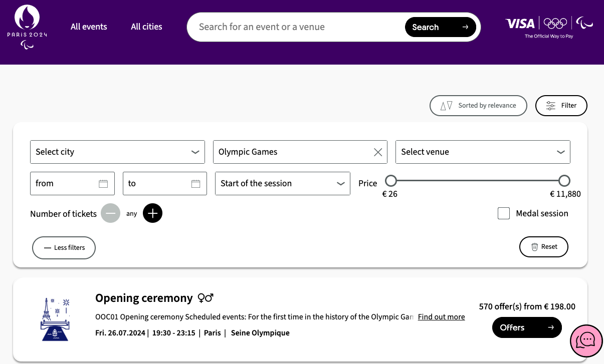Viewport: 604px width, 364px height.
Task: Click the calendar icon in the 'to' field
Action: [x=195, y=184]
